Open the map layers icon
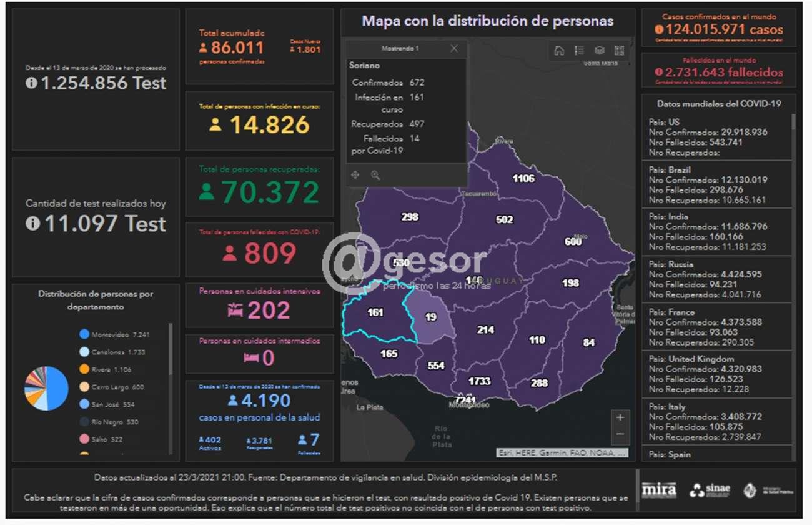Image resolution: width=812 pixels, height=525 pixels. point(599,51)
